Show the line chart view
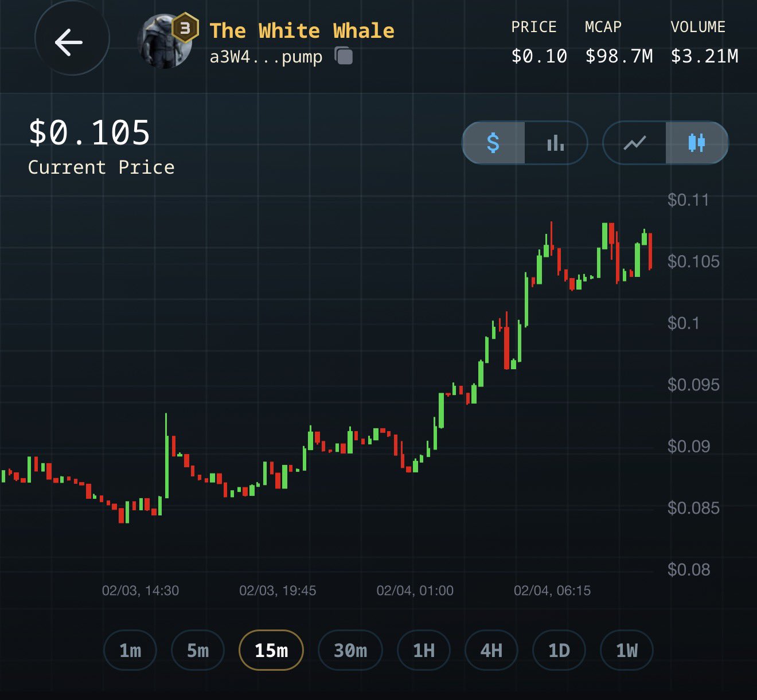The width and height of the screenshot is (757, 700). point(635,143)
